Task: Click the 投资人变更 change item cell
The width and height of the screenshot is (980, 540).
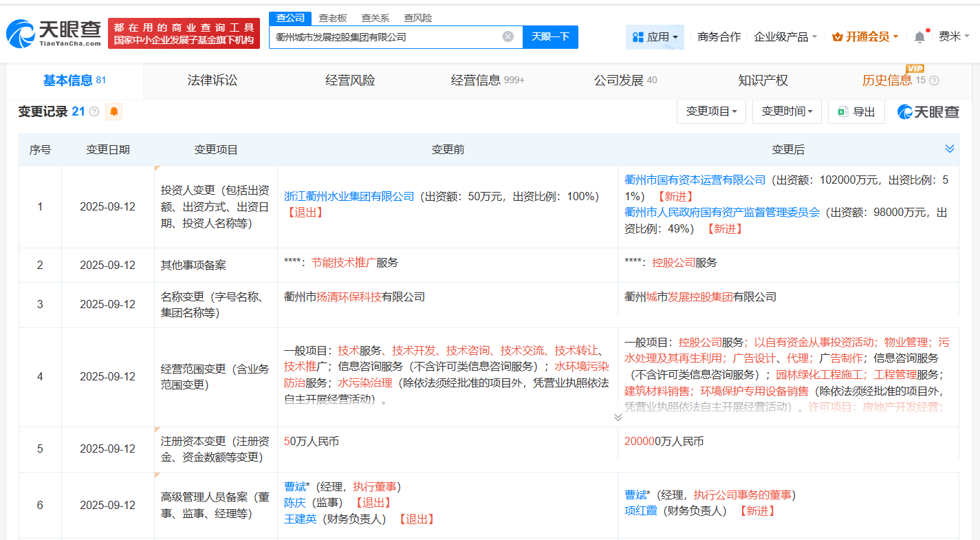Action: [x=216, y=206]
